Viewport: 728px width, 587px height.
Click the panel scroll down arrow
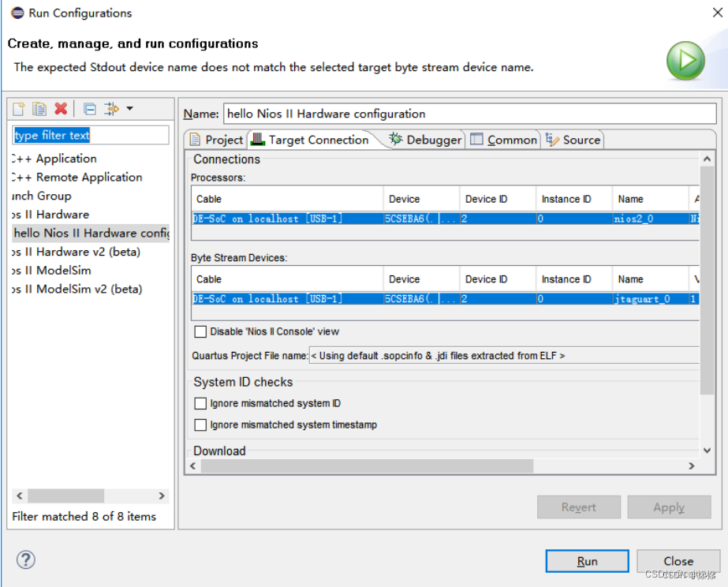pyautogui.click(x=707, y=451)
